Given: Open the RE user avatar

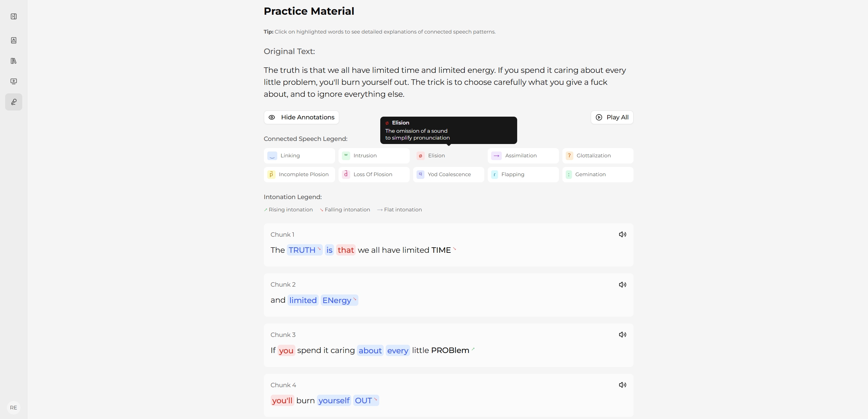Looking at the screenshot, I should point(14,408).
